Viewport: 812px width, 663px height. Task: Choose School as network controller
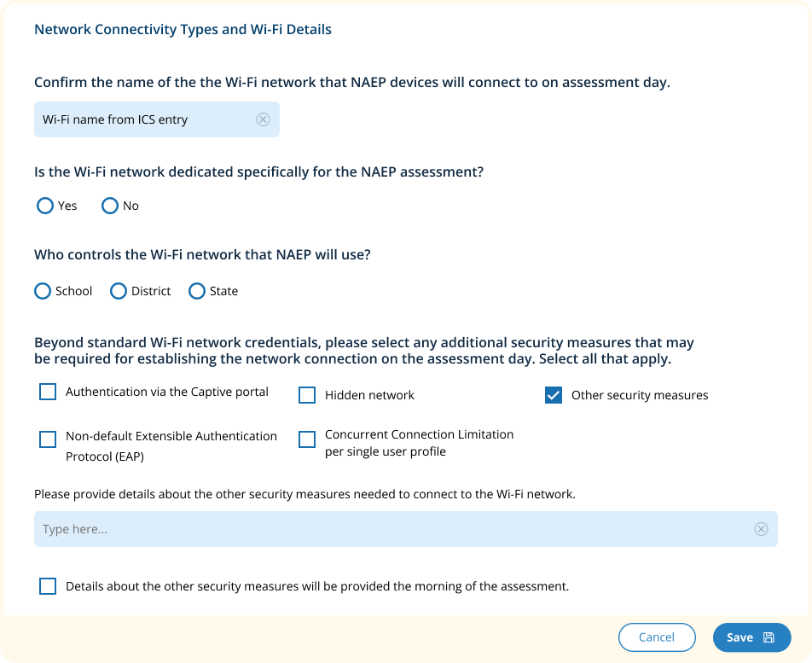43,291
